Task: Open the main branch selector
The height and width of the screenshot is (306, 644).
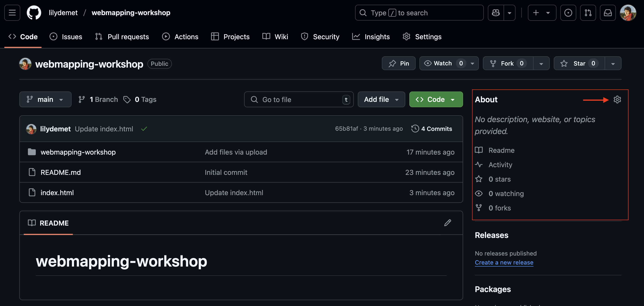Action: (45, 99)
